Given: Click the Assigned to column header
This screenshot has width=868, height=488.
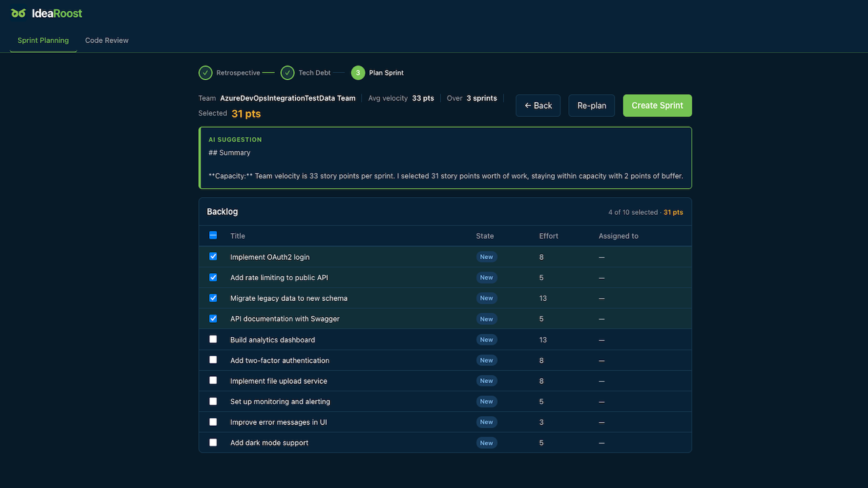Looking at the screenshot, I should pos(618,236).
